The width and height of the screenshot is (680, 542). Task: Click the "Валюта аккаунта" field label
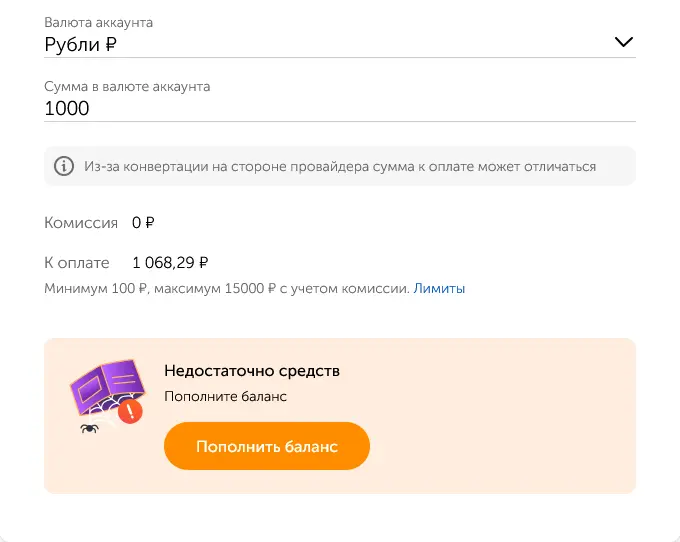click(98, 22)
